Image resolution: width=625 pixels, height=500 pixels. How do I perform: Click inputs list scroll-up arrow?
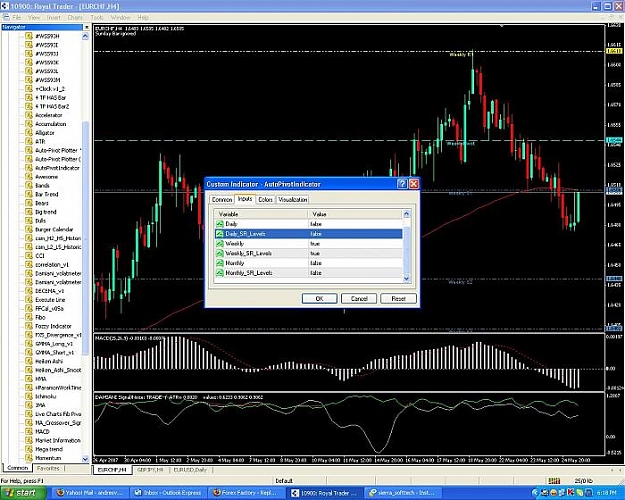[407, 214]
